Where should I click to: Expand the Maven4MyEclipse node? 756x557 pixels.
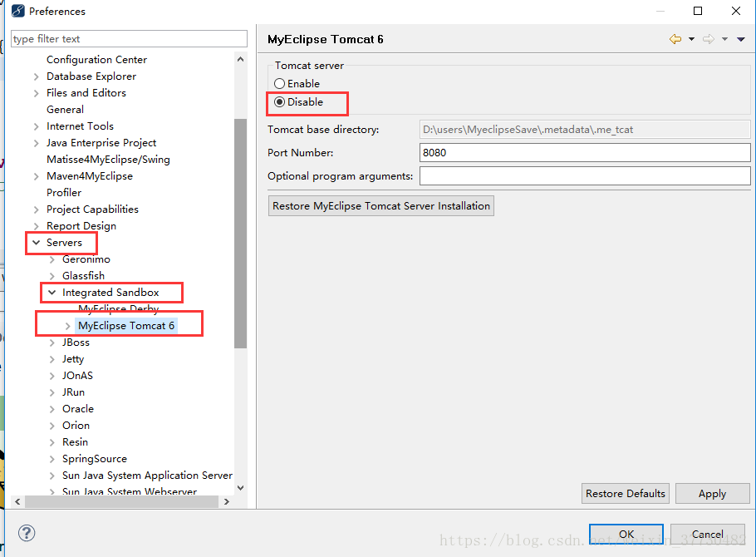pyautogui.click(x=37, y=176)
